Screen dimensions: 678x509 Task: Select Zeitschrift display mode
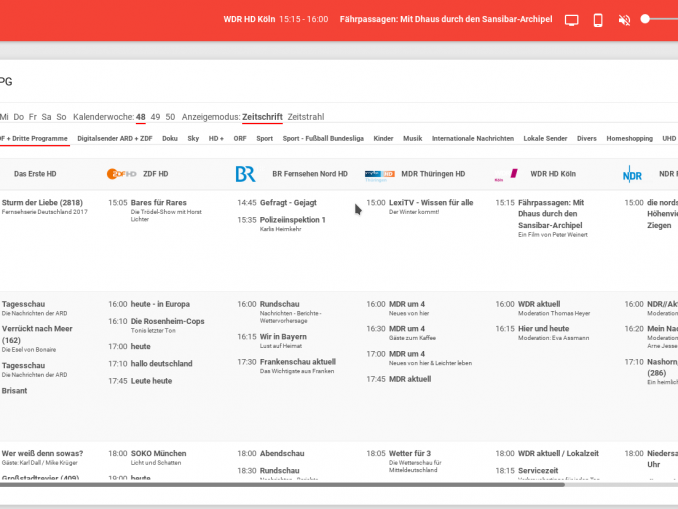262,117
